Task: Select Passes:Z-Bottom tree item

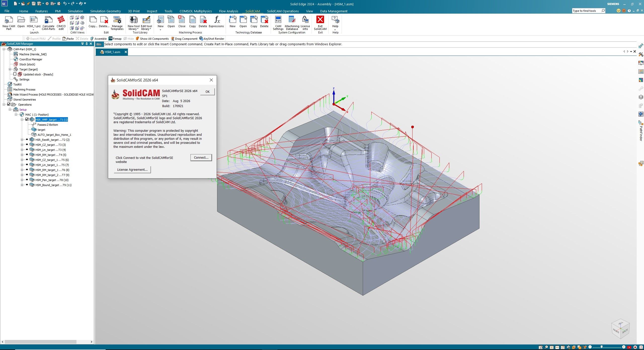Action: (x=48, y=125)
